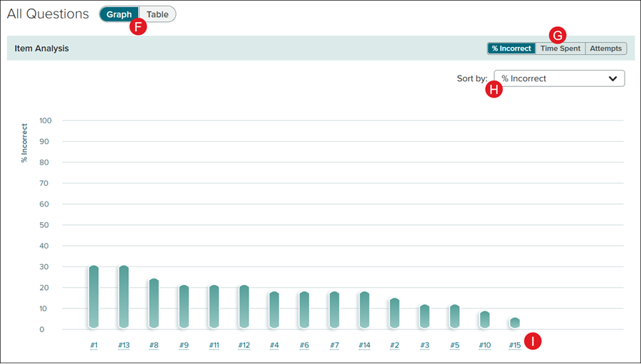Select the Time Spent metric tab
The height and width of the screenshot is (364, 641).
pyautogui.click(x=560, y=48)
